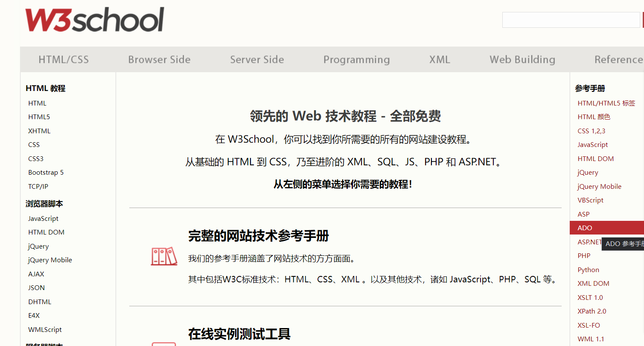Viewport: 644px width, 346px height.
Task: Go to the Programming navigation tab
Action: coord(356,60)
